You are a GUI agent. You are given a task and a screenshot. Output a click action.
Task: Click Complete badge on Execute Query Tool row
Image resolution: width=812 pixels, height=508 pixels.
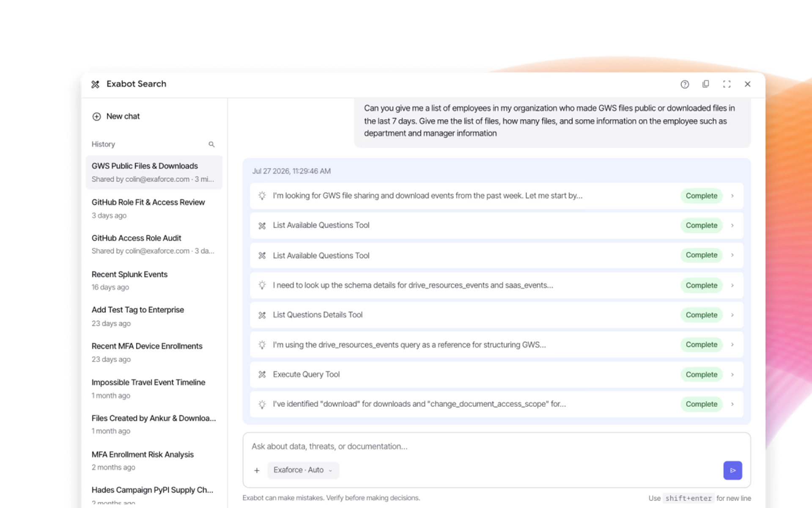[x=701, y=374]
